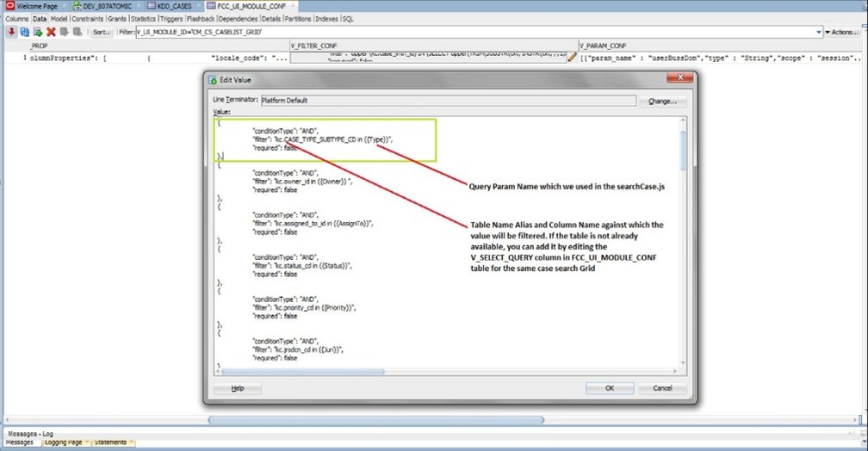Click the Help button in Edit Value
Viewport: 868px width, 451px height.
(x=238, y=388)
